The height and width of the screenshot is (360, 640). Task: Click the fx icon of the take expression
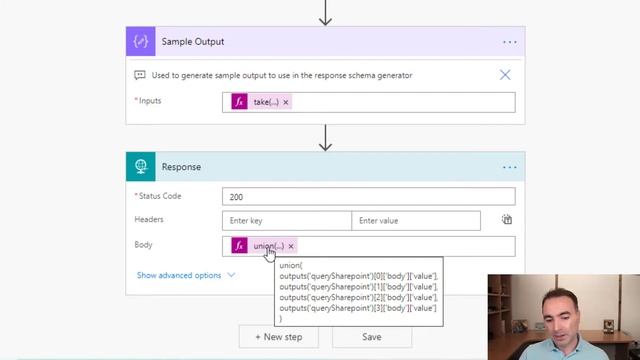point(239,102)
